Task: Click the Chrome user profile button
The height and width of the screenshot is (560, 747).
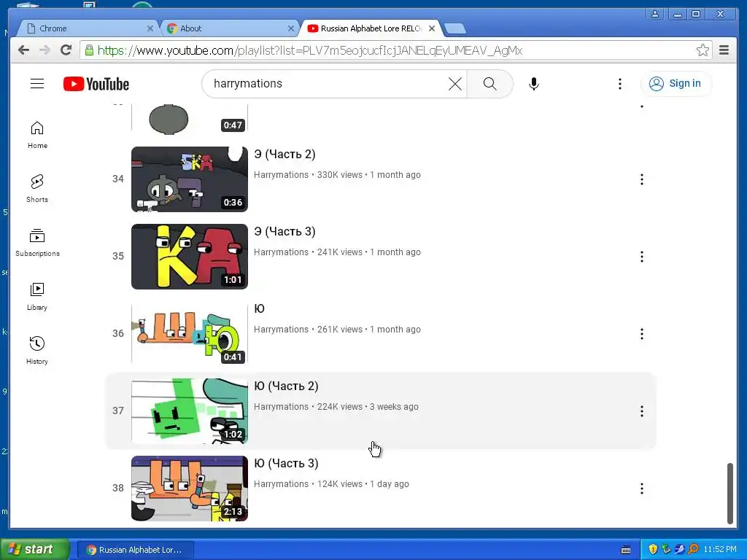Action: click(655, 14)
